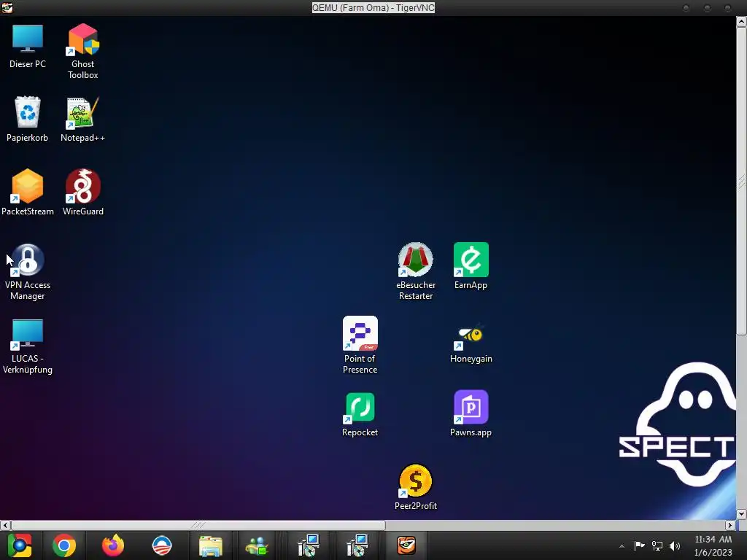This screenshot has width=747, height=560.
Task: Click the horizontal scrollbar thumb
Action: pyautogui.click(x=198, y=525)
